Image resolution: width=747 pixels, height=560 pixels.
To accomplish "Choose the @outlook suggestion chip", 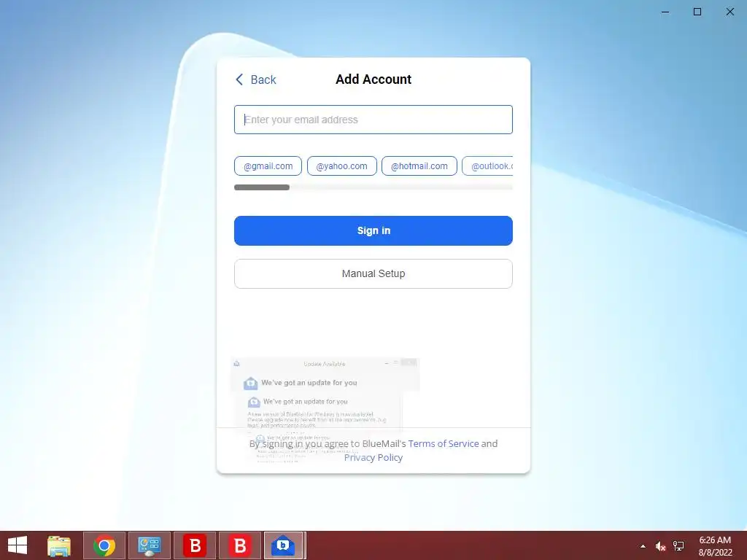I will point(487,166).
